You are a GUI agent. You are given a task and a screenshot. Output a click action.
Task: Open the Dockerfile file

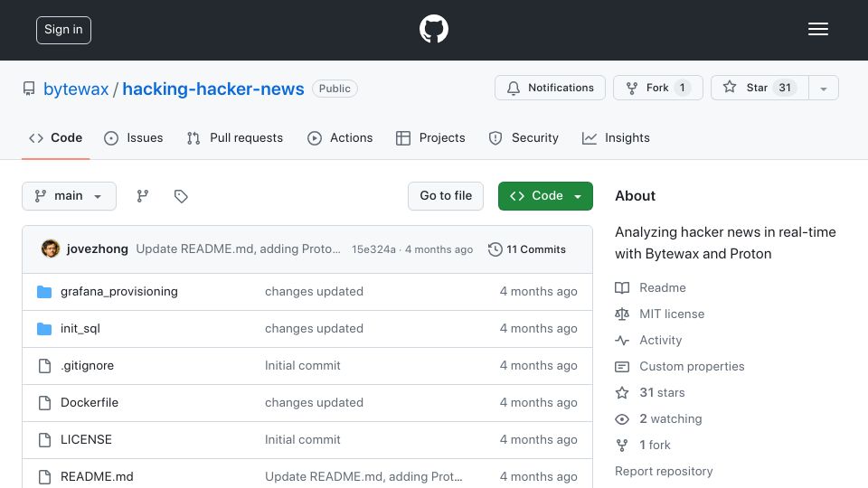pos(90,403)
